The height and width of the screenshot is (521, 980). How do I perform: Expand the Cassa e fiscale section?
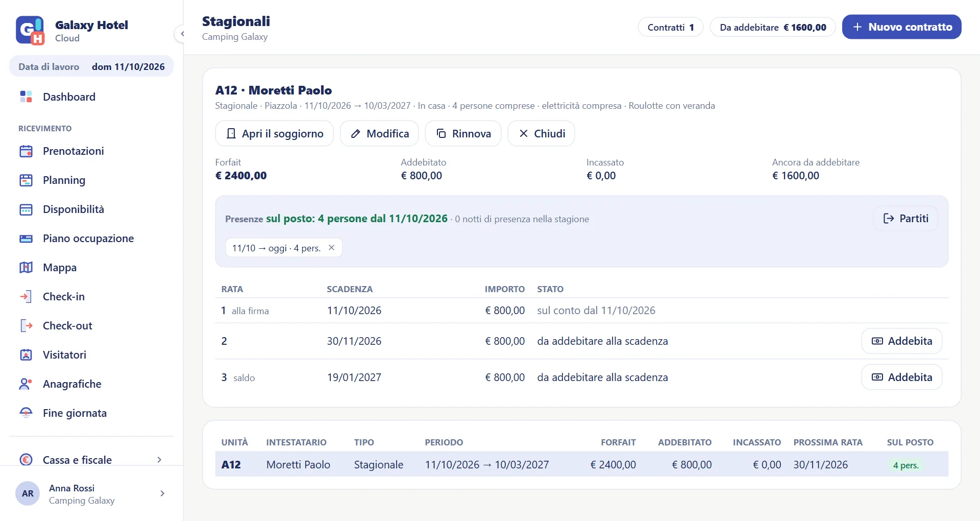(x=159, y=460)
